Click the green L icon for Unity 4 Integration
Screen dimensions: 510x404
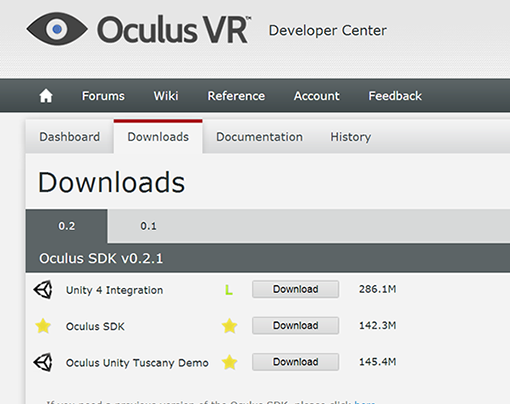point(229,290)
